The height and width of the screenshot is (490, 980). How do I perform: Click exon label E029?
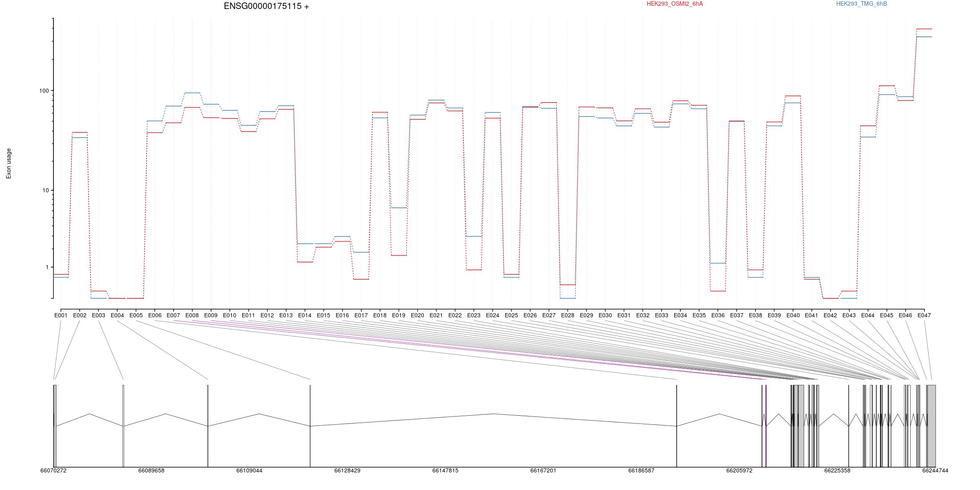coord(587,315)
